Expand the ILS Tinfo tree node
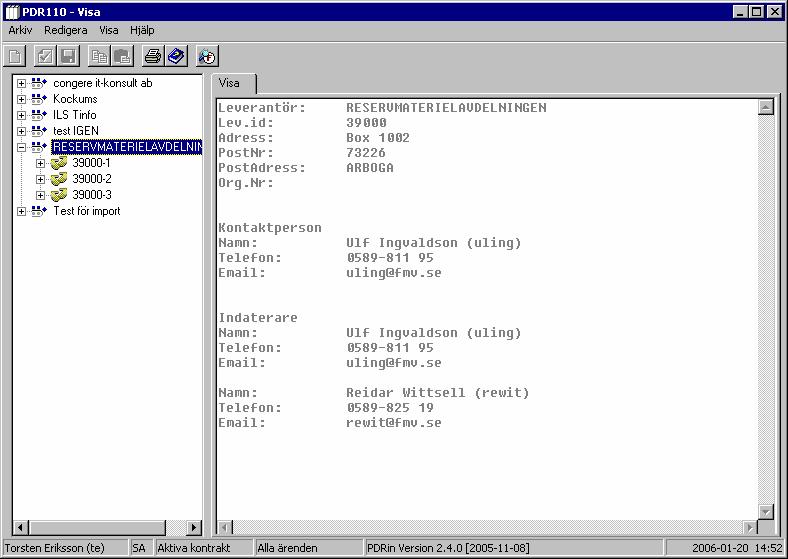This screenshot has width=788, height=559. tap(21, 116)
